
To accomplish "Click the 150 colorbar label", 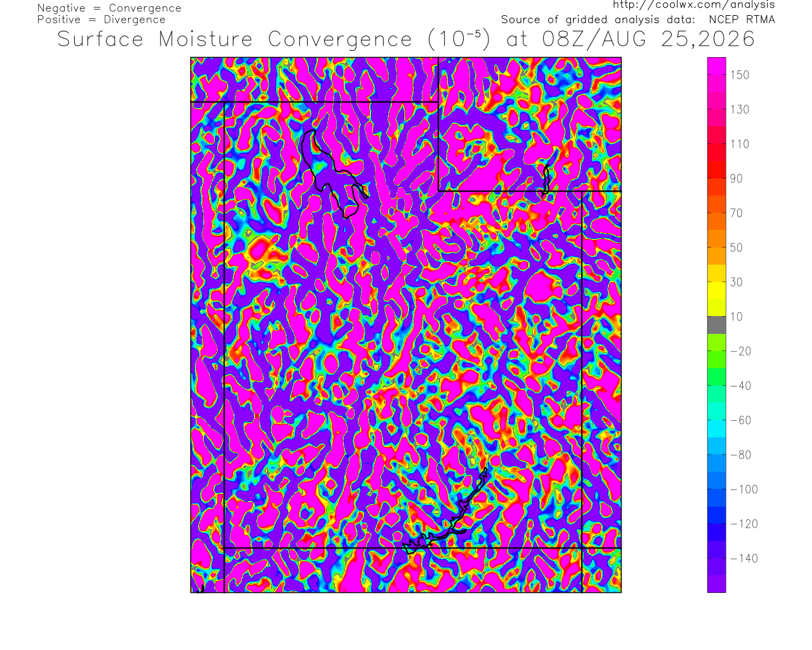I will pos(740,75).
